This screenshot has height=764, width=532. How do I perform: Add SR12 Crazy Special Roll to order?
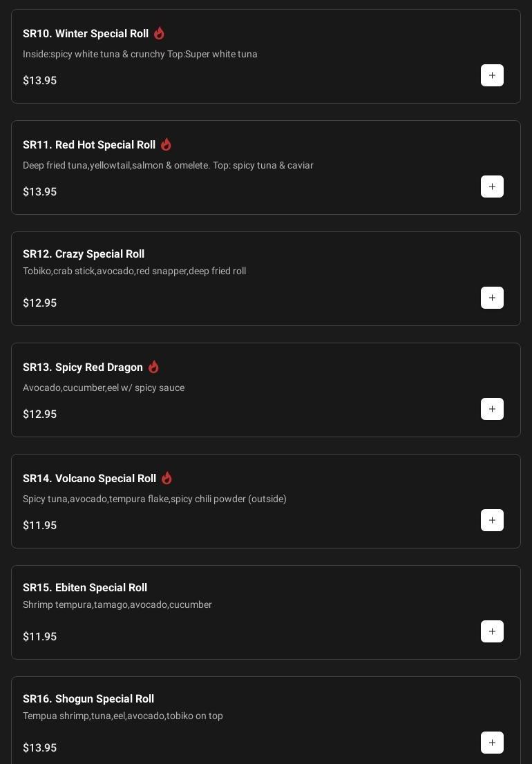point(492,298)
